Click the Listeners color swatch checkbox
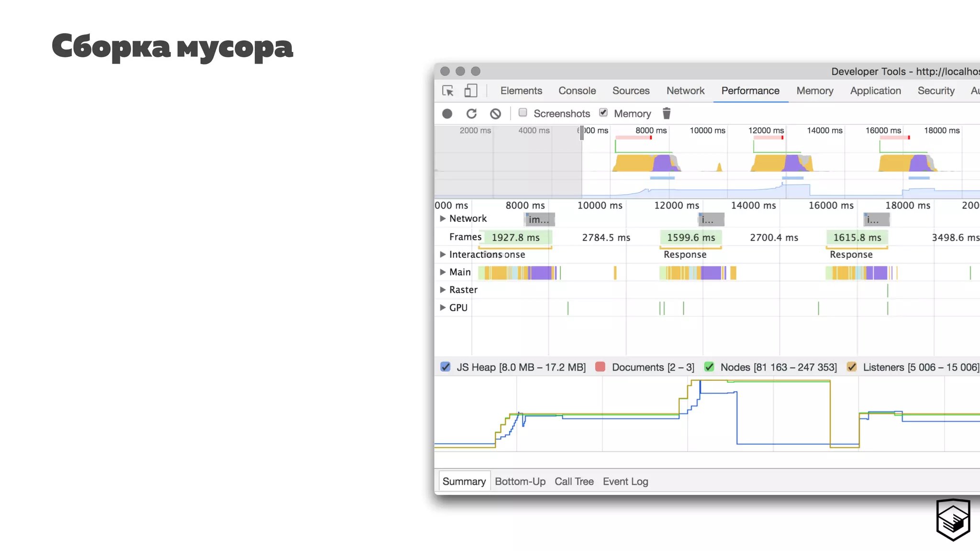 [x=852, y=367]
